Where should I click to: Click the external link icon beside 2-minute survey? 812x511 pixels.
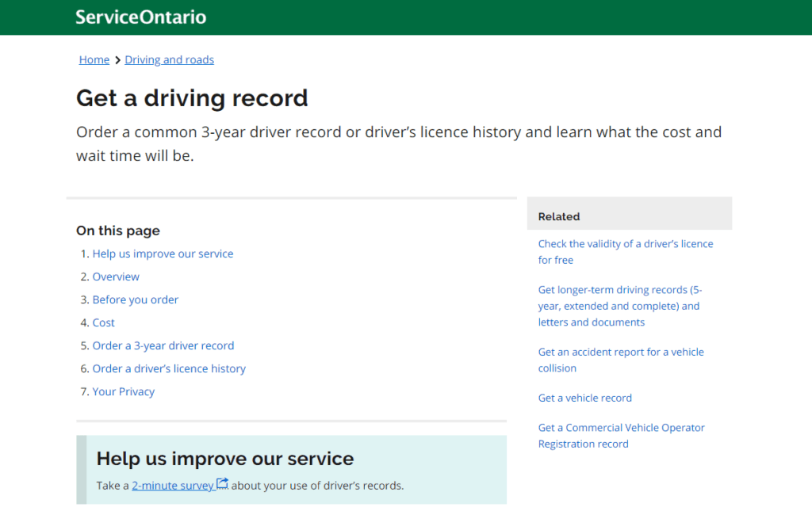[x=222, y=483]
